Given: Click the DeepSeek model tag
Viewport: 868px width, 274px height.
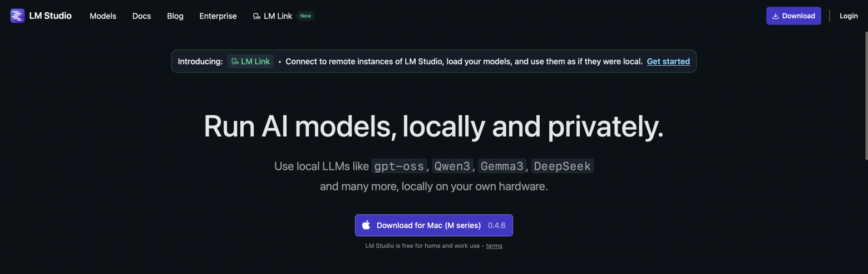Looking at the screenshot, I should tap(563, 166).
